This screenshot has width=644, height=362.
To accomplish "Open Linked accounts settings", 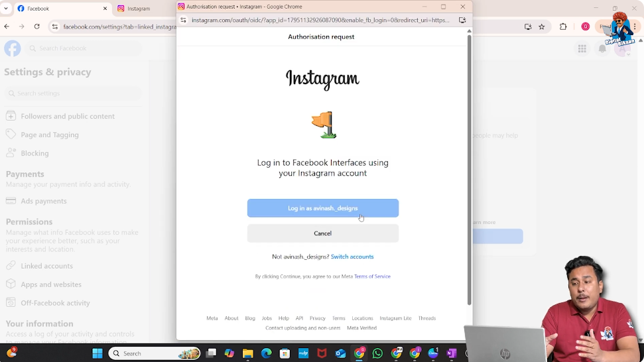I will click(47, 266).
